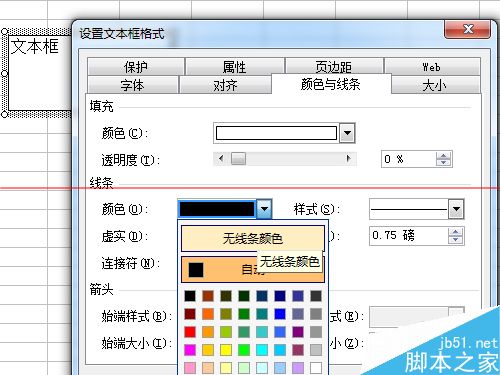Screen dimensions: 500x375
Task: Click the current black line color box
Action: click(x=217, y=209)
